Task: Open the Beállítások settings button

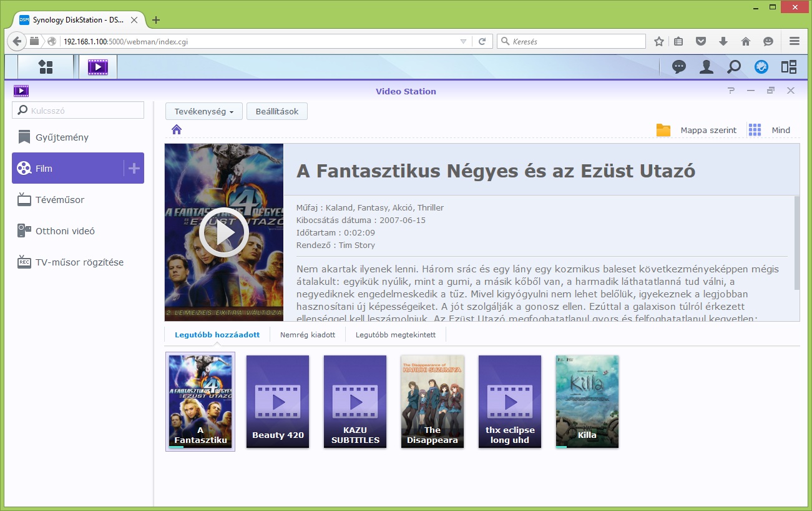Action: coord(277,112)
